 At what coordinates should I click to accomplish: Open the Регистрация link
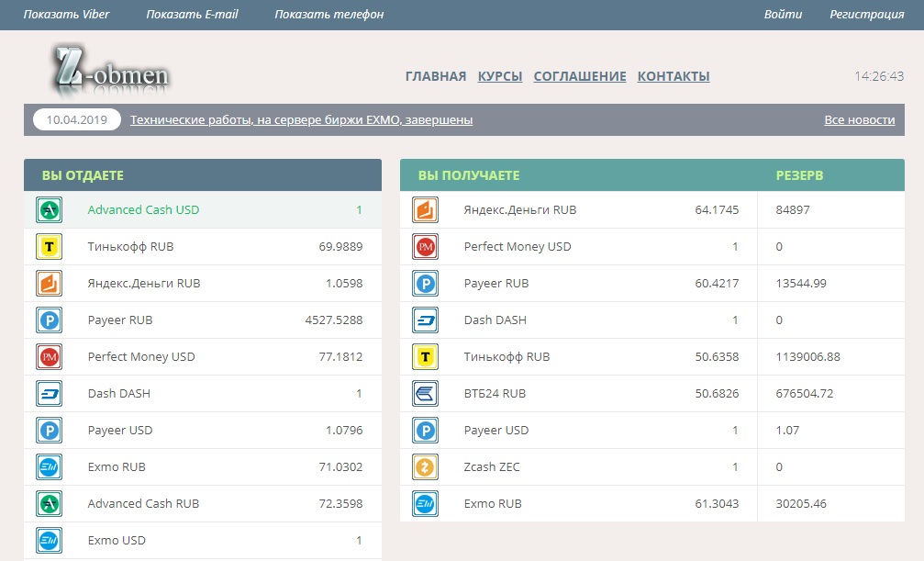[x=866, y=15]
